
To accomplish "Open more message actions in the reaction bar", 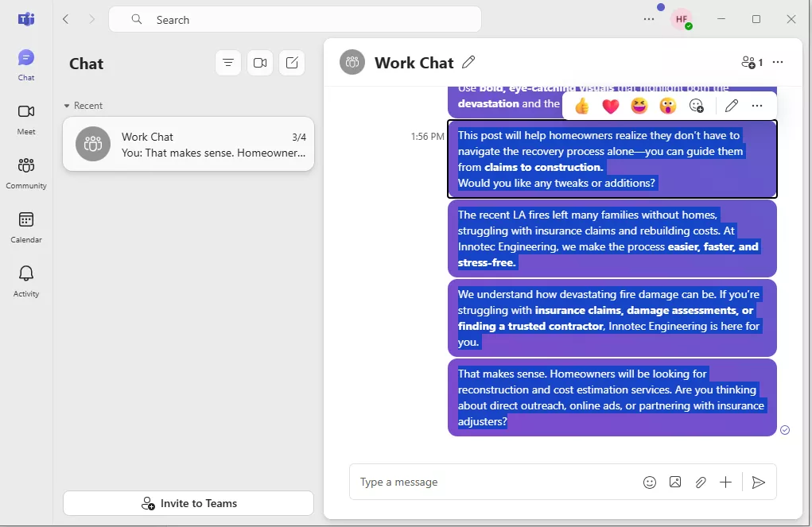I will click(756, 104).
